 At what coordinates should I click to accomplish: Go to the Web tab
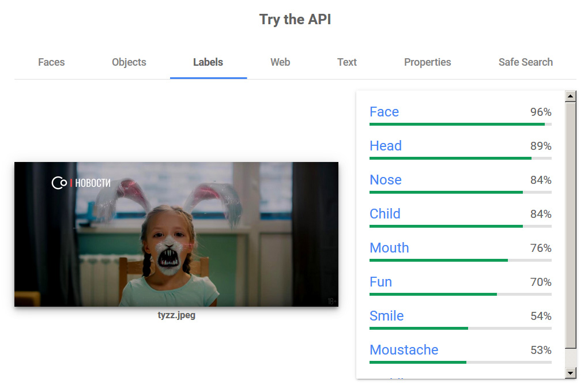[x=280, y=62]
